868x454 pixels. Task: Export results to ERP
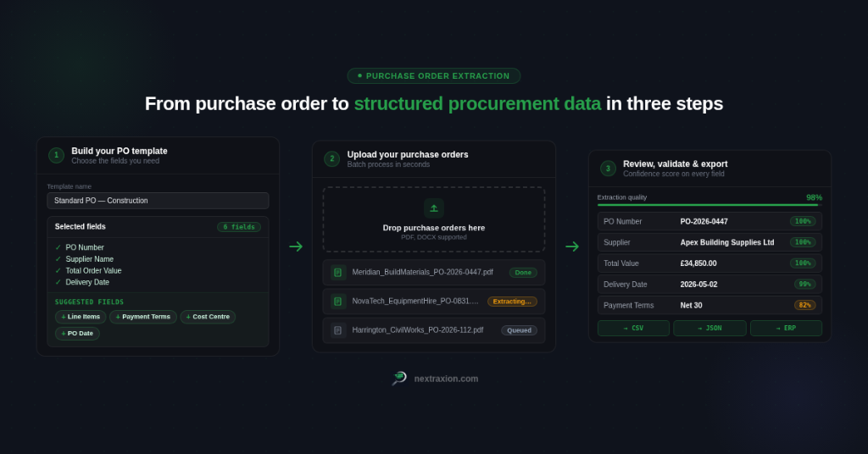[786, 328]
